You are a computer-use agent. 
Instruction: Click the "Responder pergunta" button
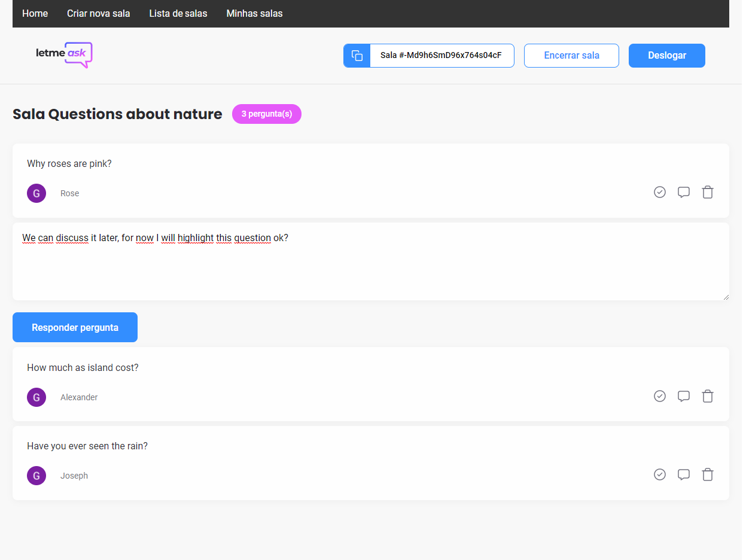75,327
